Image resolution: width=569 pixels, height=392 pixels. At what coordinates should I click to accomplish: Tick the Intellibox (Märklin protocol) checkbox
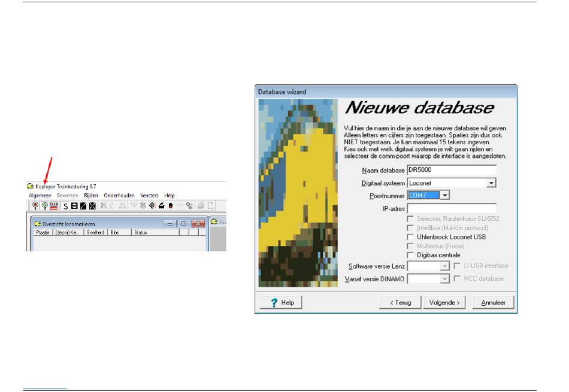click(410, 228)
